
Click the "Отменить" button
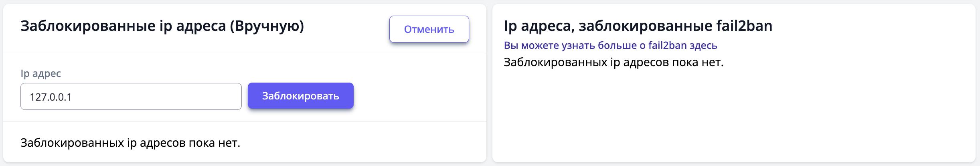tap(429, 29)
